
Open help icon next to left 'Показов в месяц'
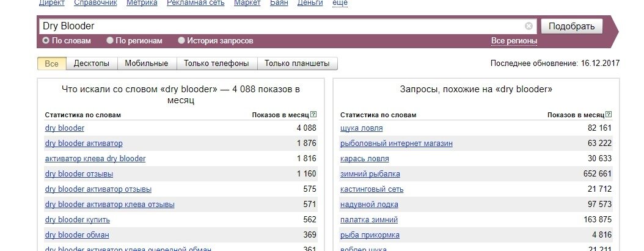[x=313, y=115]
